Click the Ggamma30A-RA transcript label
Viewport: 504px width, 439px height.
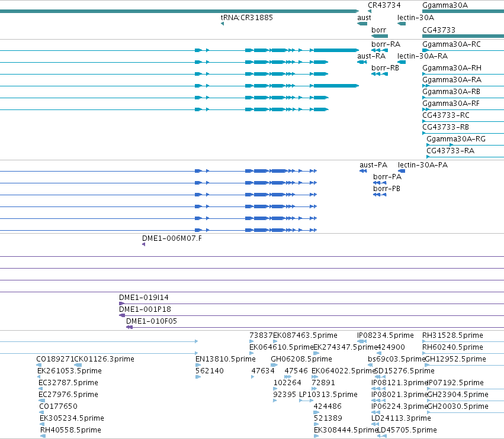tap(452, 80)
